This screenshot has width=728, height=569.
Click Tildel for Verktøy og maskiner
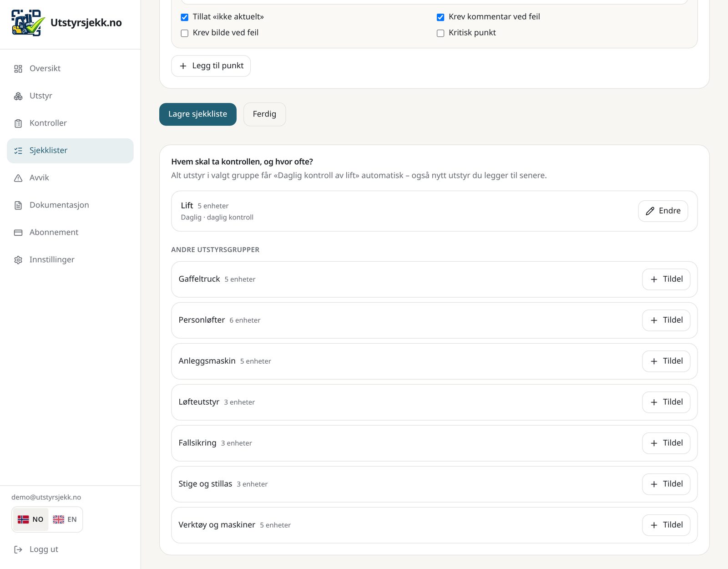click(x=666, y=525)
